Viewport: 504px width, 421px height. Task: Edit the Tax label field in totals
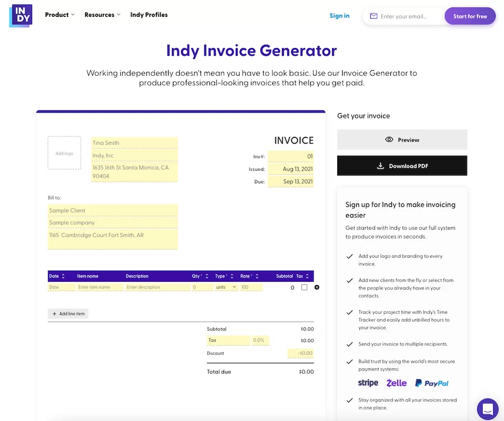pyautogui.click(x=228, y=340)
